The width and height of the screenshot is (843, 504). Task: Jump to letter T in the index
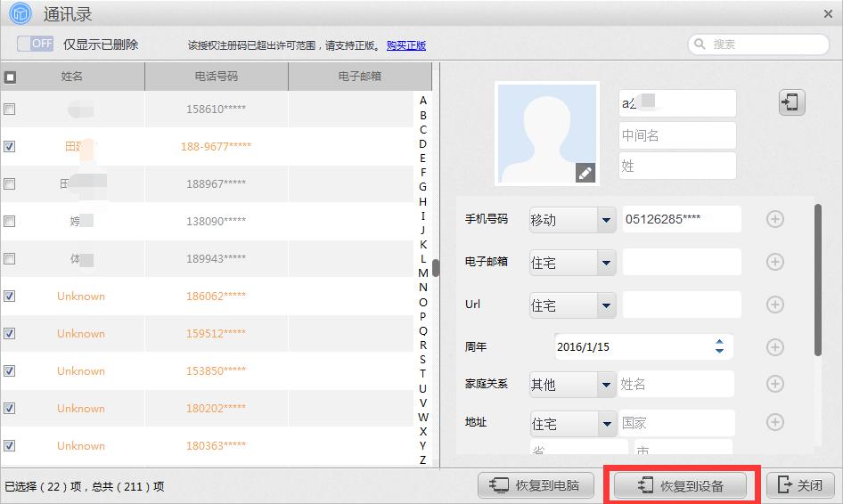pyautogui.click(x=423, y=373)
